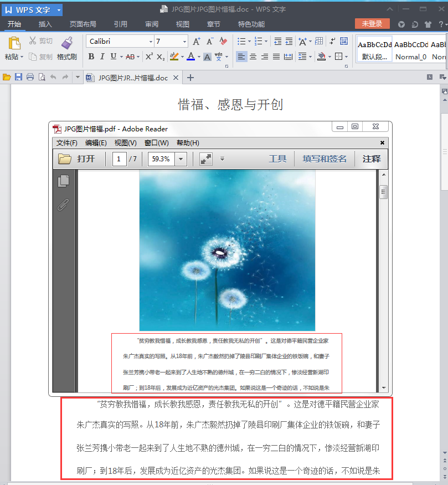The width and height of the screenshot is (448, 485).
Task: Increase indent of the paragraph
Action: [x=289, y=41]
